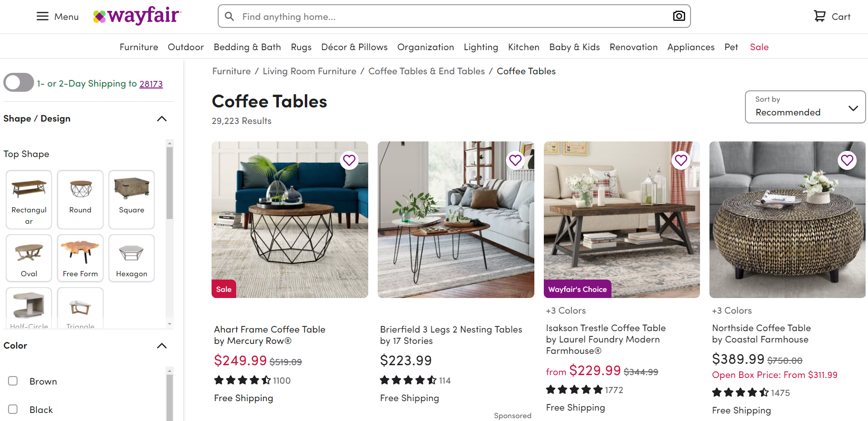Check the Black color checkbox
Screen dimensions: 868x421
point(13,409)
